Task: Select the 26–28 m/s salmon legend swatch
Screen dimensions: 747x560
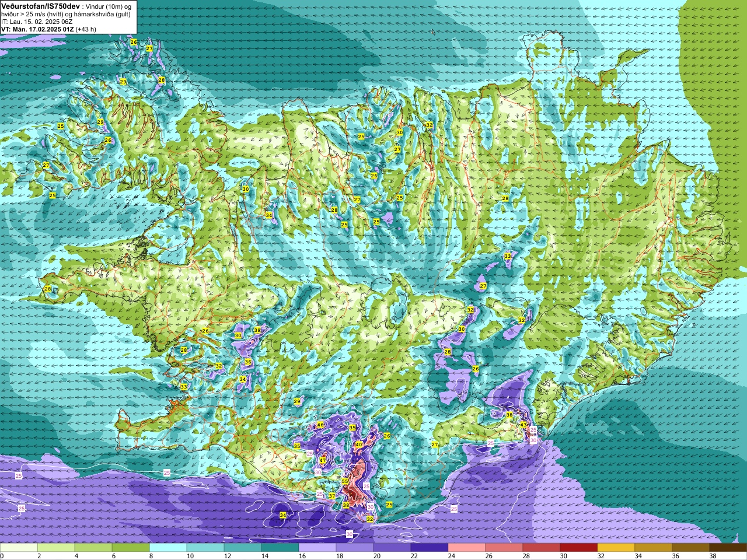Action: [504, 548]
